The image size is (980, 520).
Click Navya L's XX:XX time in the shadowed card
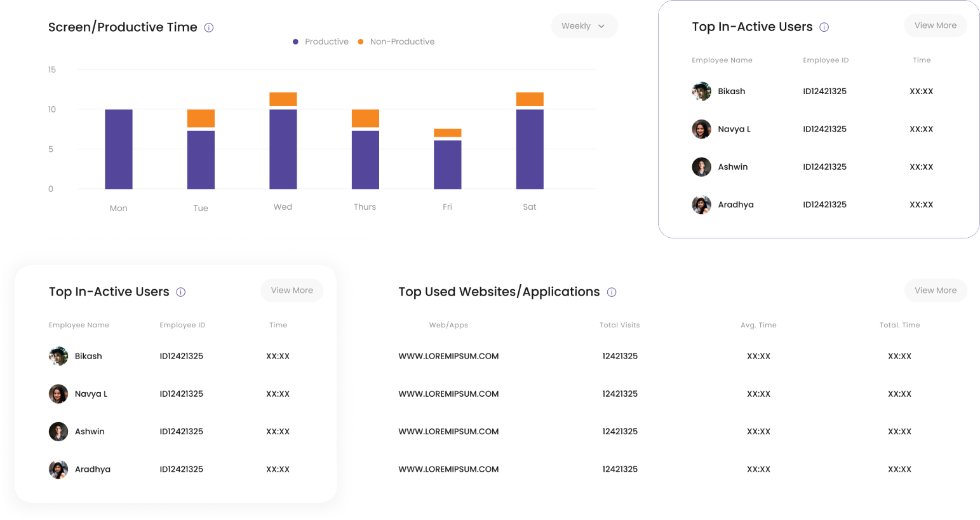[278, 394]
